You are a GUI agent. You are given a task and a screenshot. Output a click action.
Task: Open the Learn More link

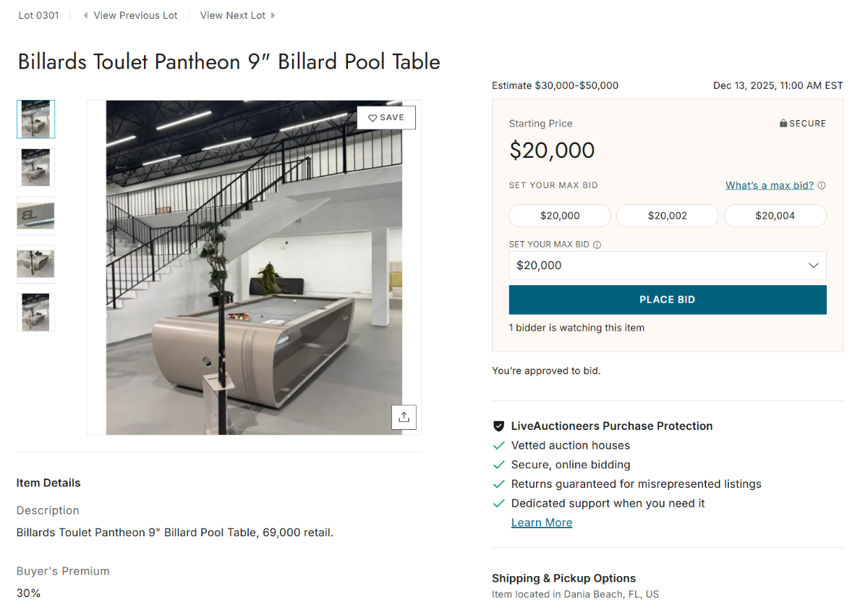(x=542, y=523)
